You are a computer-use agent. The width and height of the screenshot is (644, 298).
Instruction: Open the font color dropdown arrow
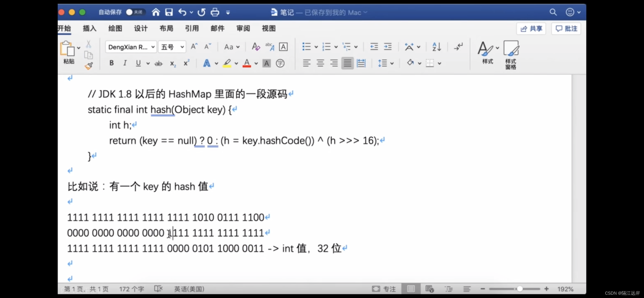tap(256, 63)
